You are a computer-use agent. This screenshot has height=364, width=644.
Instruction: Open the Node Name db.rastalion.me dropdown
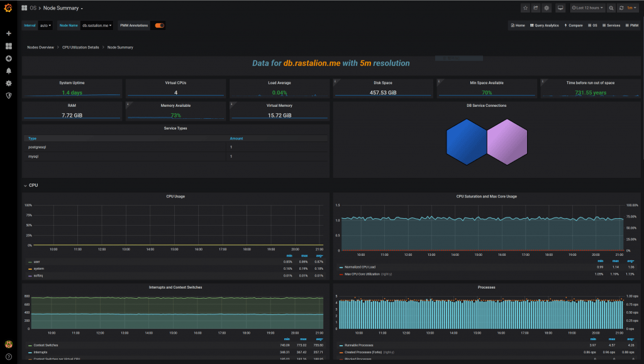(97, 26)
